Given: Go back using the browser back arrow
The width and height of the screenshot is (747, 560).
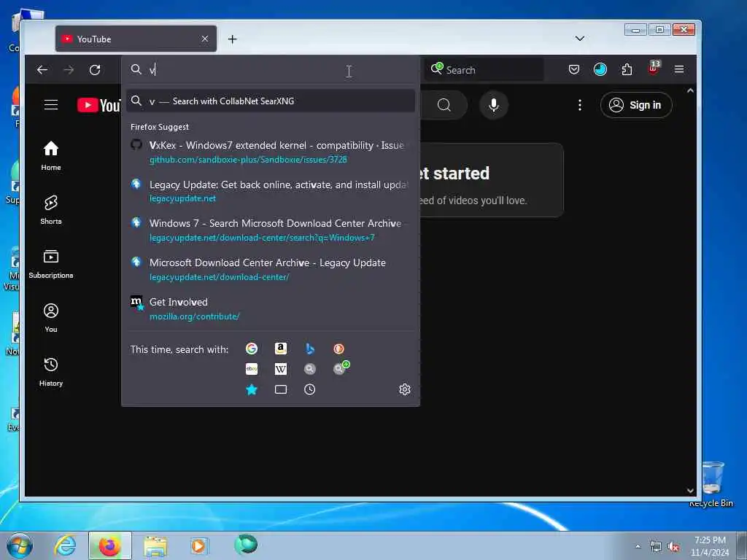Looking at the screenshot, I should 42,70.
